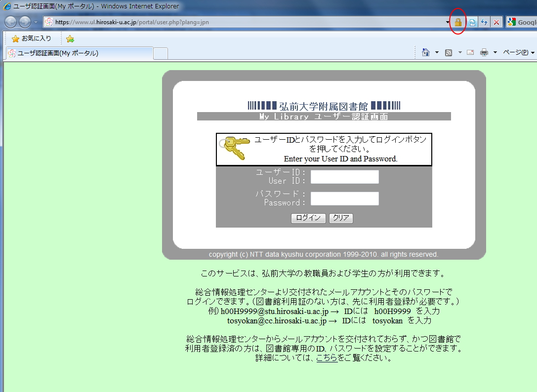Click the Home icon in command bar

(426, 52)
